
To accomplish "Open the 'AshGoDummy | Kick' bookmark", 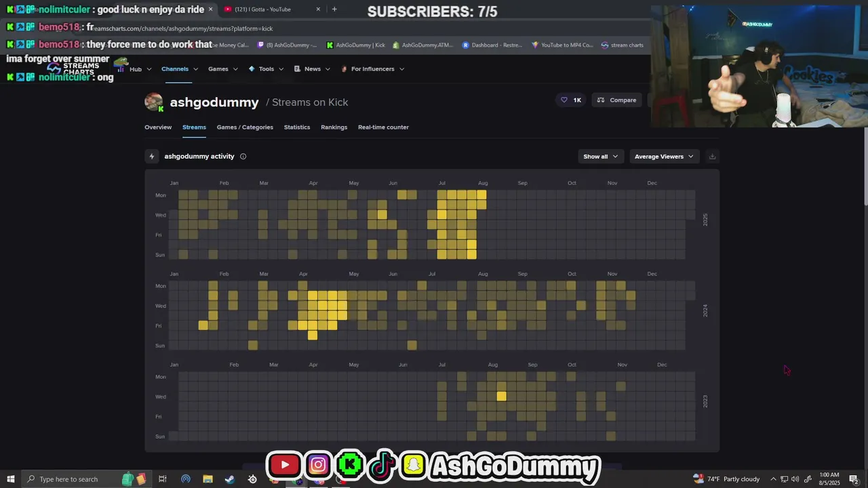I will (x=355, y=45).
